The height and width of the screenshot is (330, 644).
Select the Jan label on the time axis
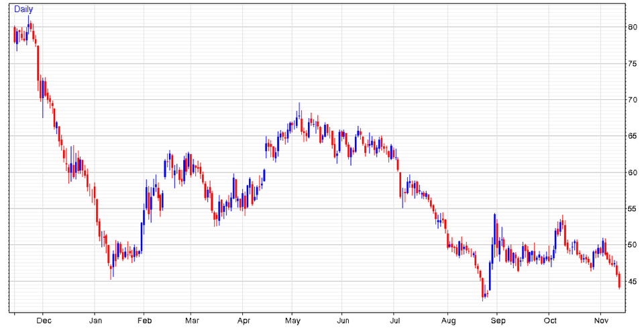(95, 321)
